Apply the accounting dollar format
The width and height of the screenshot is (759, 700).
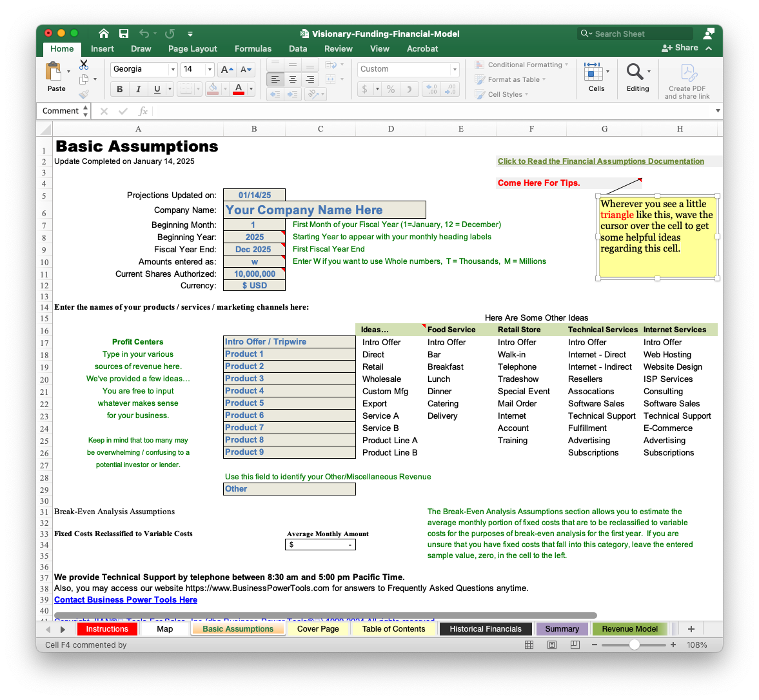pos(364,89)
